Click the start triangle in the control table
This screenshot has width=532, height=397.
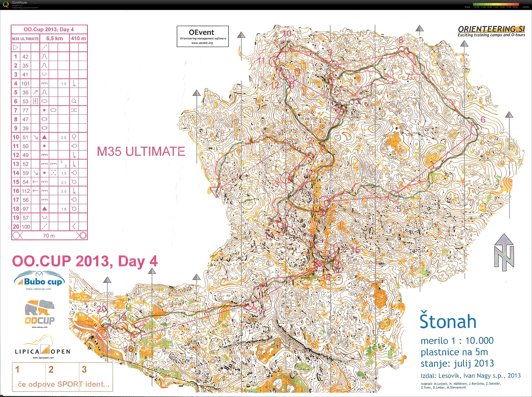[16, 48]
